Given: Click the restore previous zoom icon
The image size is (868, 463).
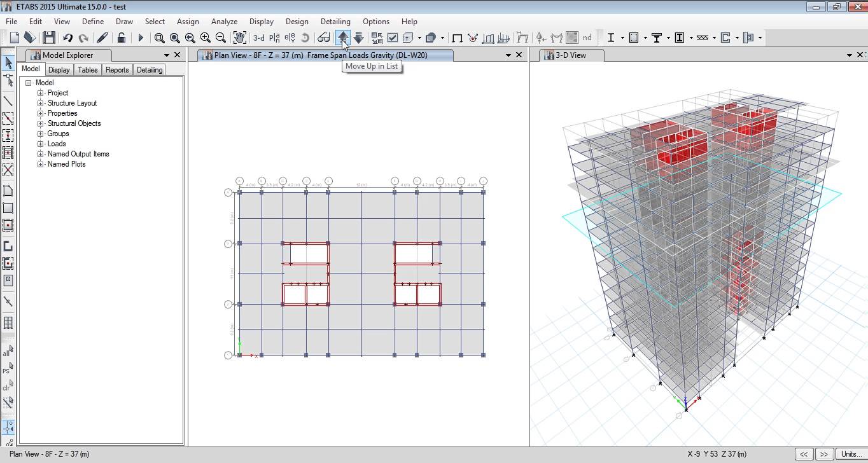Looking at the screenshot, I should (190, 38).
